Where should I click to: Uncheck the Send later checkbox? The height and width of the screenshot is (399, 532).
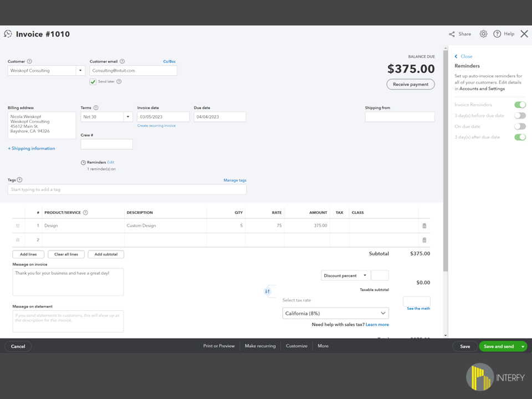tap(93, 82)
